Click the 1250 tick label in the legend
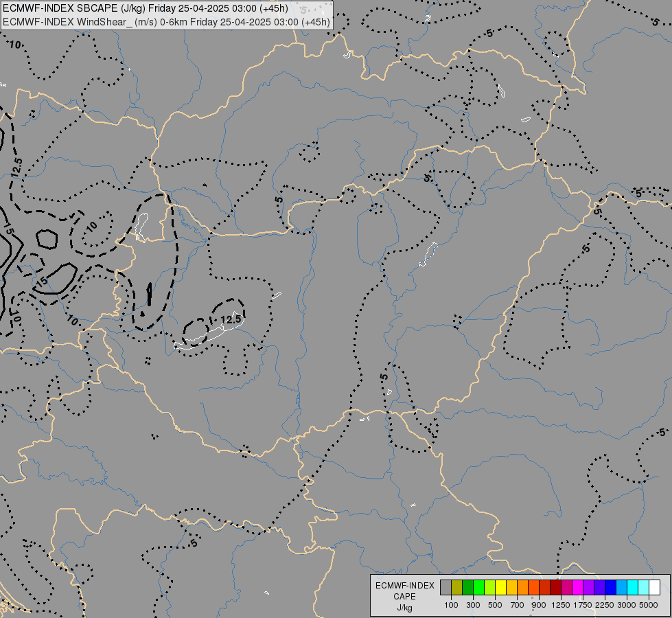This screenshot has width=672, height=618. (561, 605)
